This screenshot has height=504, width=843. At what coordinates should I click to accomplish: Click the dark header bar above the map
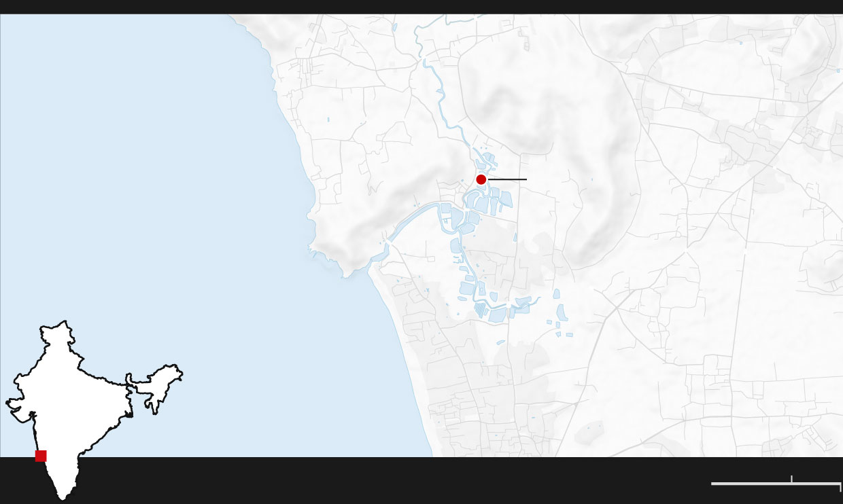(x=421, y=7)
